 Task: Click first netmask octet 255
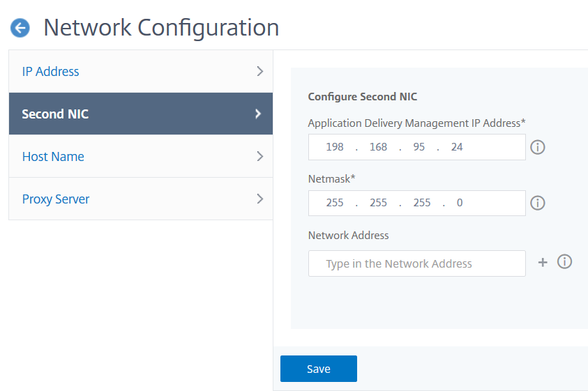335,203
